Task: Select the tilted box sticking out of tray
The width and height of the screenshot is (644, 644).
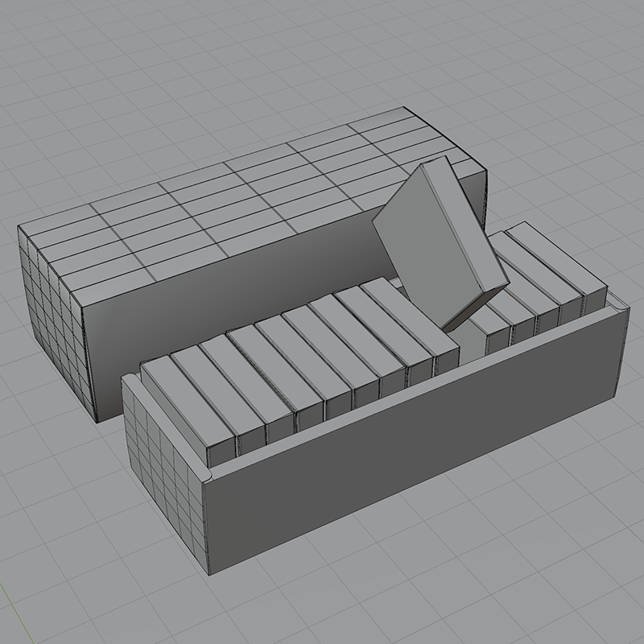Action: point(440,242)
